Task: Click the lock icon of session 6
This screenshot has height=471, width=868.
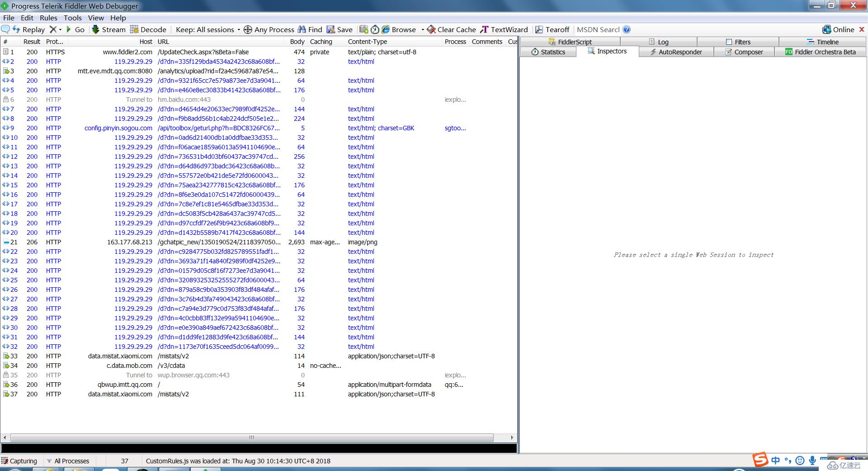Action: (6, 100)
